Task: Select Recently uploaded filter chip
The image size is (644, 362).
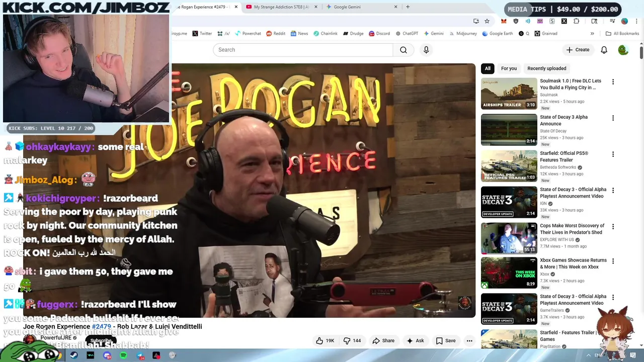Action: 546,68
